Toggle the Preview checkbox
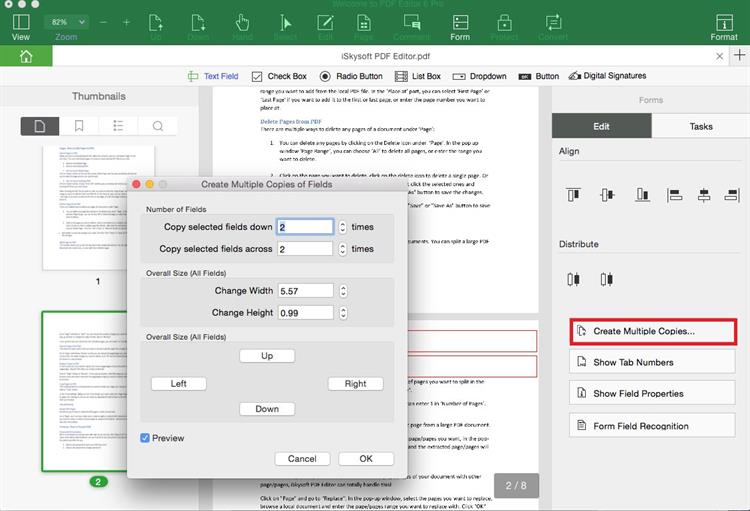Screen dimensions: 750x511 point(145,438)
